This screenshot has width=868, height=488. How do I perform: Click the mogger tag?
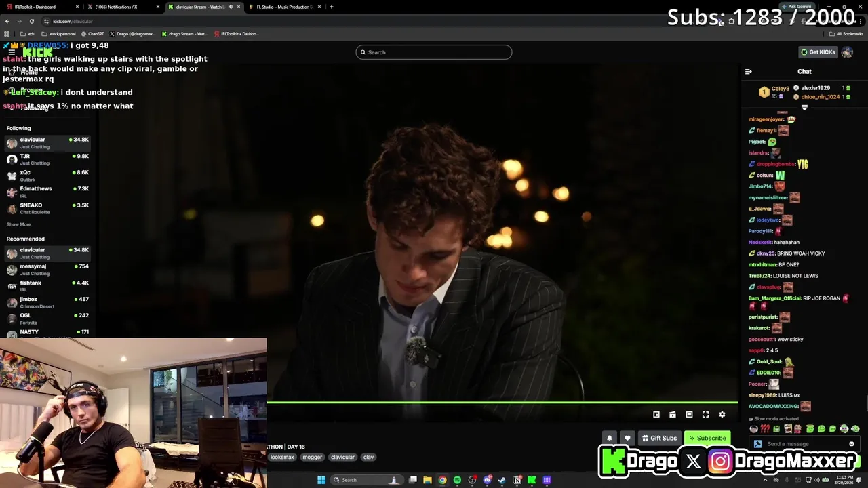[312, 457]
